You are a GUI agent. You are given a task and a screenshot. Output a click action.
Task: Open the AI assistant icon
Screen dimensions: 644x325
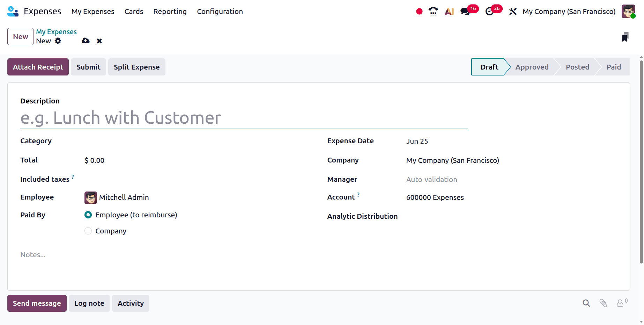click(449, 12)
